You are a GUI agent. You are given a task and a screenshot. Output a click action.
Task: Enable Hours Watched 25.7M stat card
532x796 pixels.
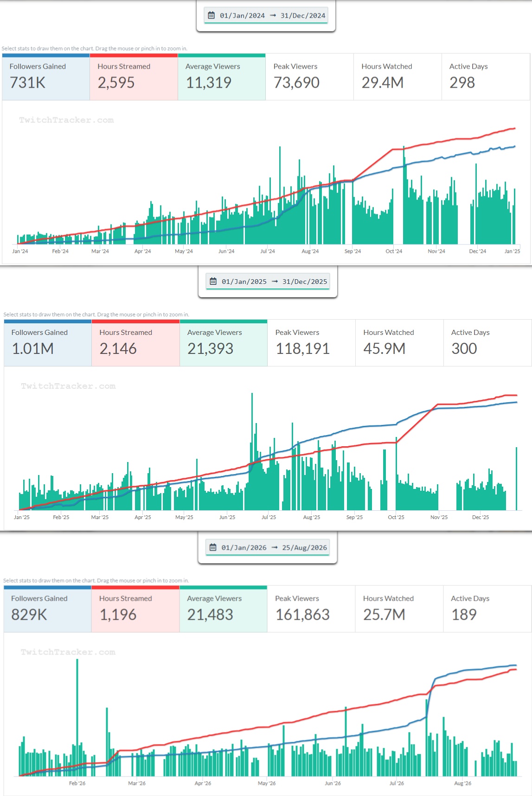point(399,609)
